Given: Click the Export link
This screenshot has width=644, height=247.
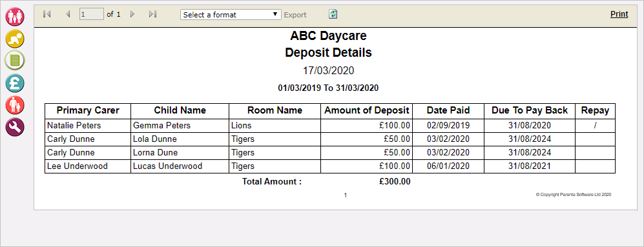Looking at the screenshot, I should (295, 15).
